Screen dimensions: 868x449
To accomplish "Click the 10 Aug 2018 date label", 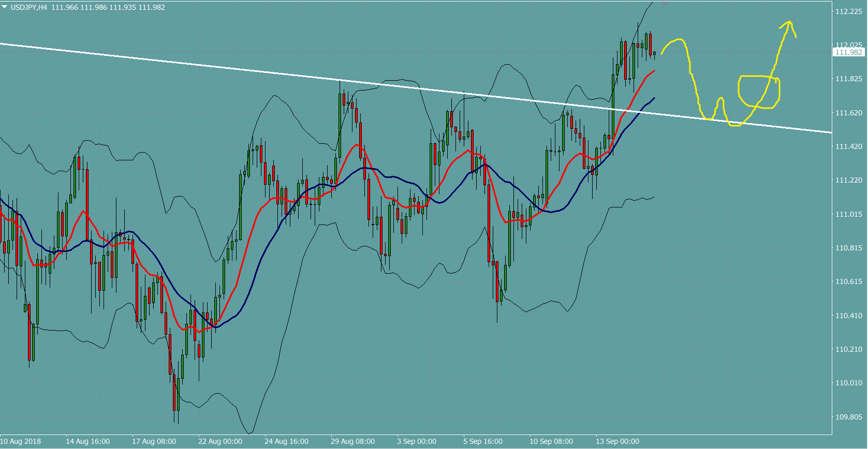I will click(x=21, y=441).
